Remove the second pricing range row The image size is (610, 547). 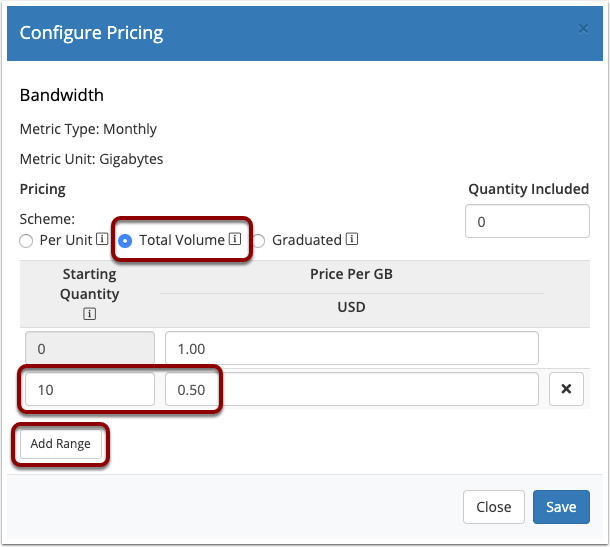[566, 389]
